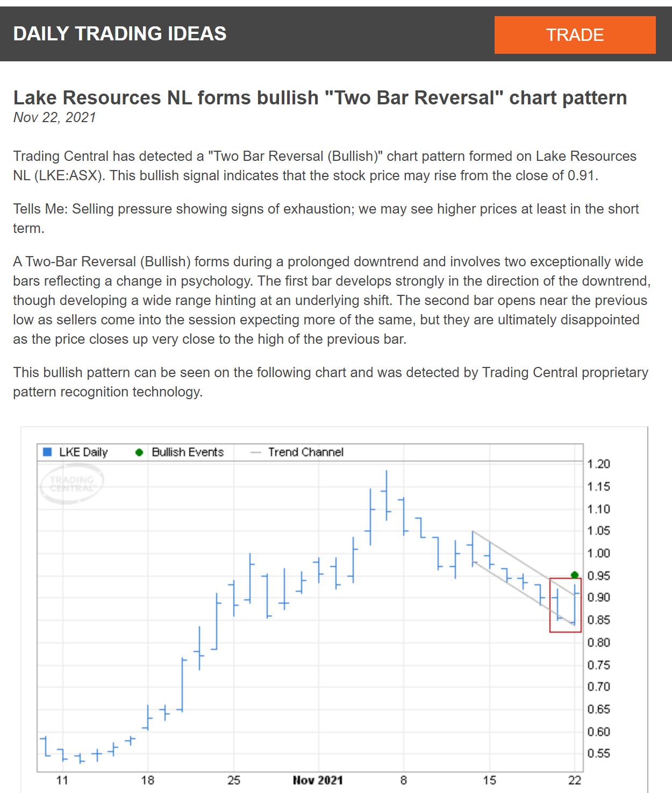The height and width of the screenshot is (793, 672).
Task: Click the 0.90 price axis label
Action: [x=599, y=597]
